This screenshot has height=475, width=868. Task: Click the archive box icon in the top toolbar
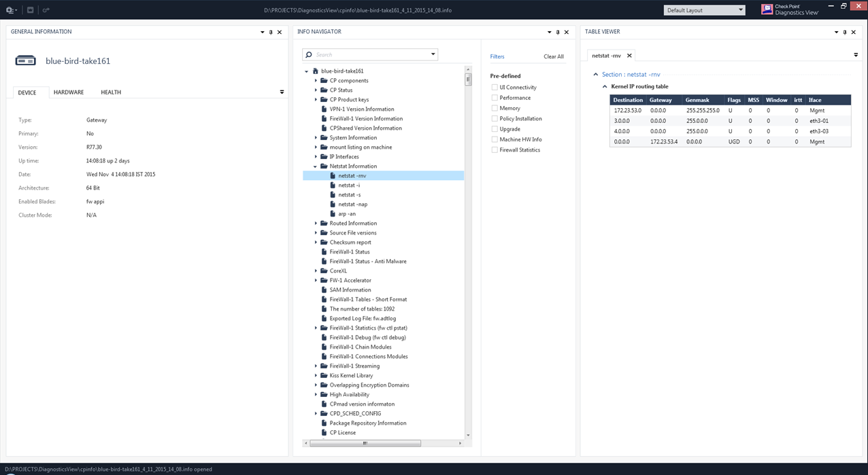tap(31, 10)
